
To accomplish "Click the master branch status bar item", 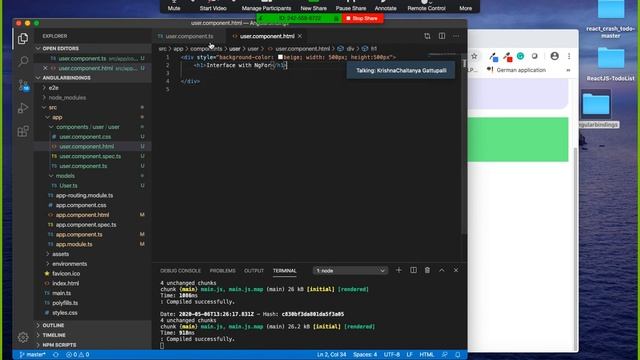I will click(32, 355).
